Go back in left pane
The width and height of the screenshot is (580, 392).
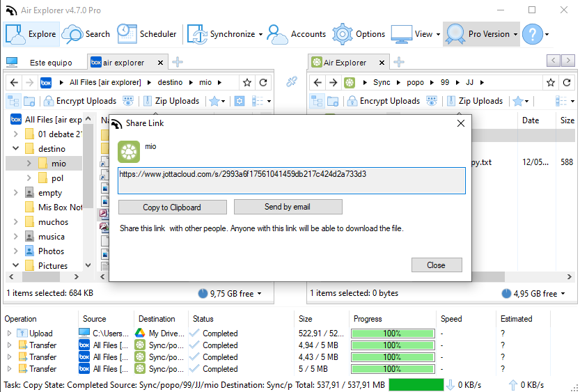tap(14, 82)
